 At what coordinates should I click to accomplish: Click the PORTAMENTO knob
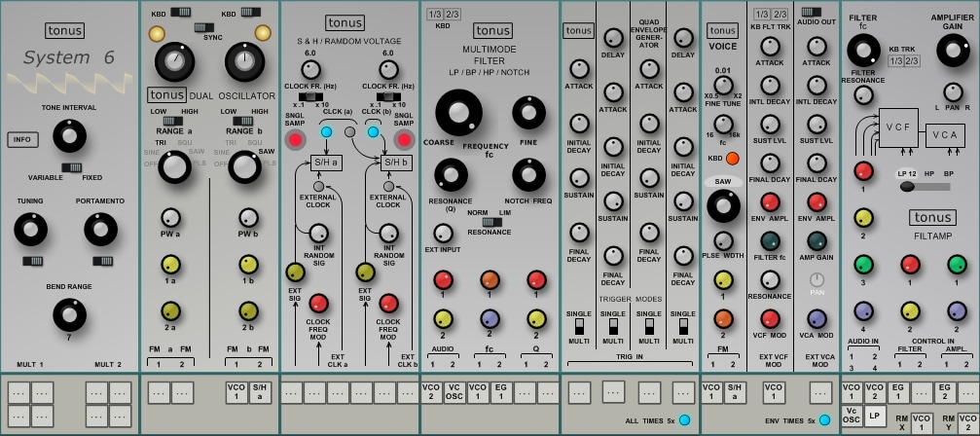tap(100, 230)
